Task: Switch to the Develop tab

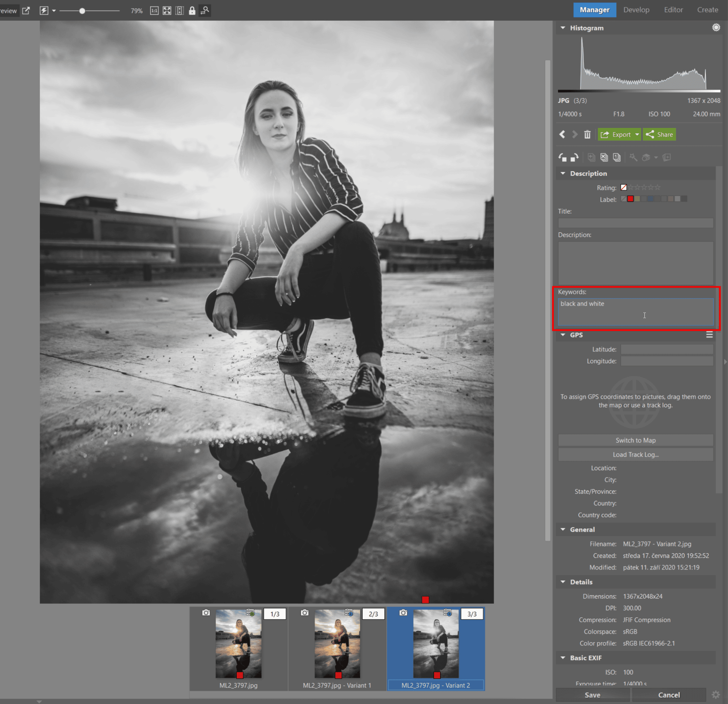Action: pos(636,9)
